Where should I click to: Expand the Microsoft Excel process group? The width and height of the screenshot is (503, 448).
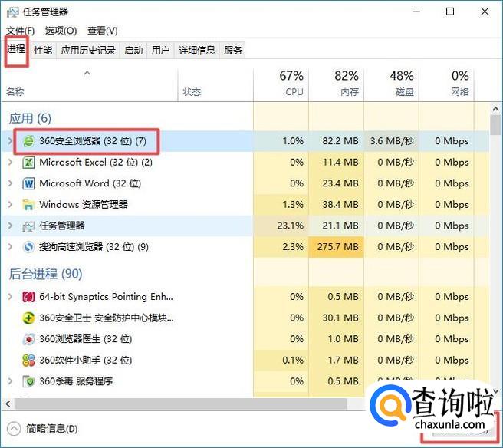pyautogui.click(x=10, y=163)
